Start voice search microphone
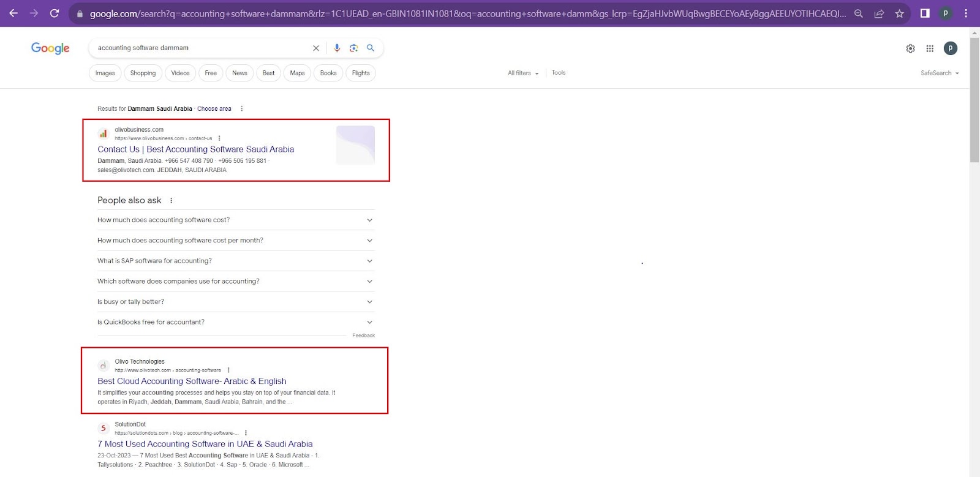Screen dimensions: 980x477 point(337,48)
